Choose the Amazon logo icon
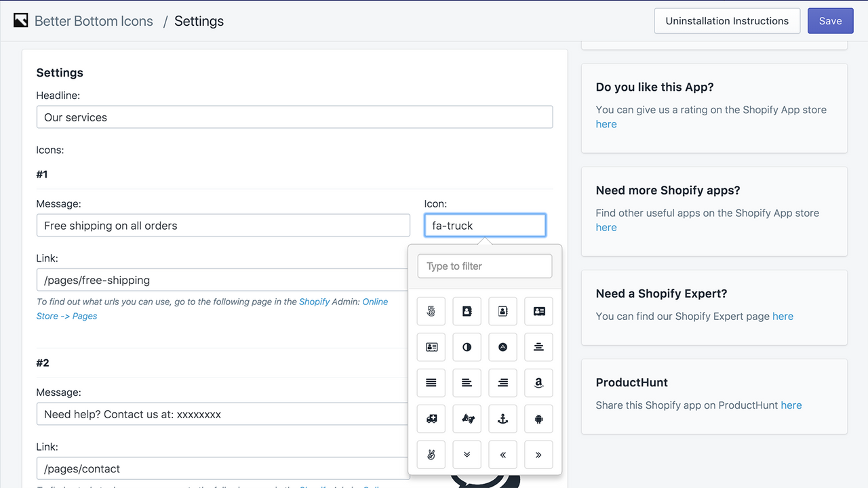The height and width of the screenshot is (488, 868). point(538,383)
